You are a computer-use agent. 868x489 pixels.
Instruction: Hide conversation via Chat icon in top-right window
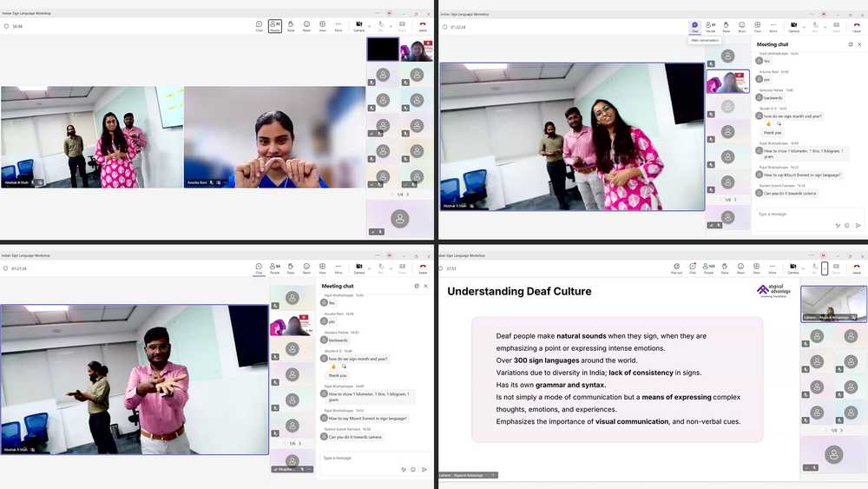pos(694,27)
